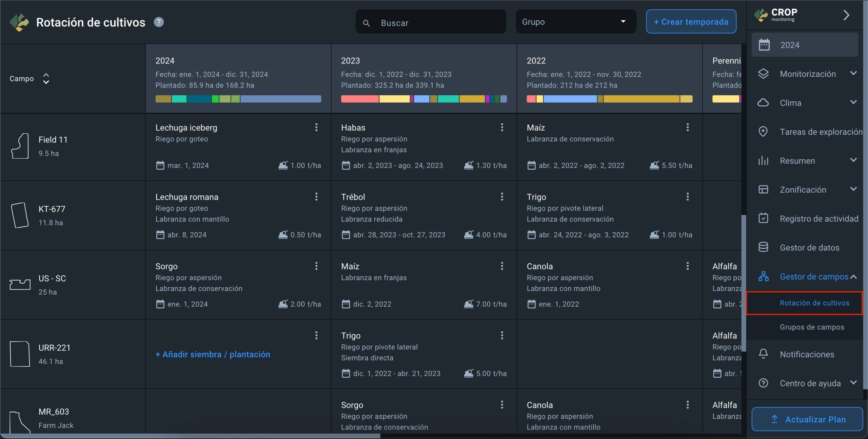The image size is (868, 439).
Task: Open the options menu on Trébol card
Action: 502,197
